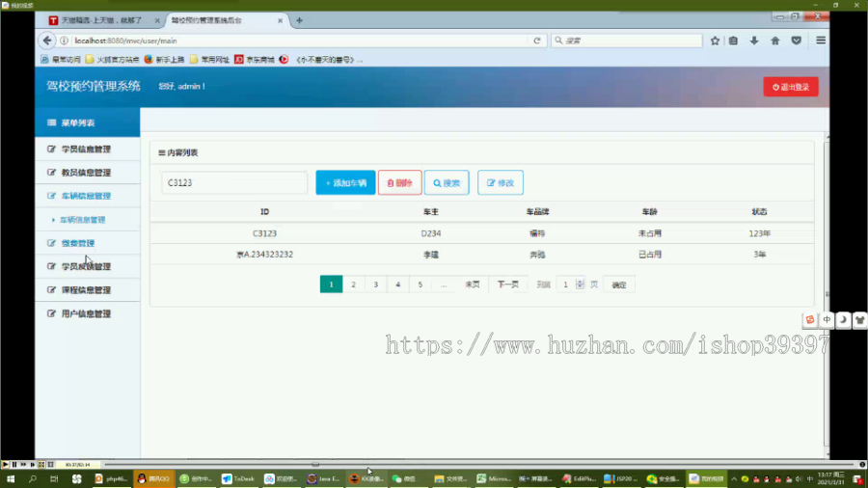Open the bookmarks list icon in toolbar
The height and width of the screenshot is (488, 868).
pos(733,41)
